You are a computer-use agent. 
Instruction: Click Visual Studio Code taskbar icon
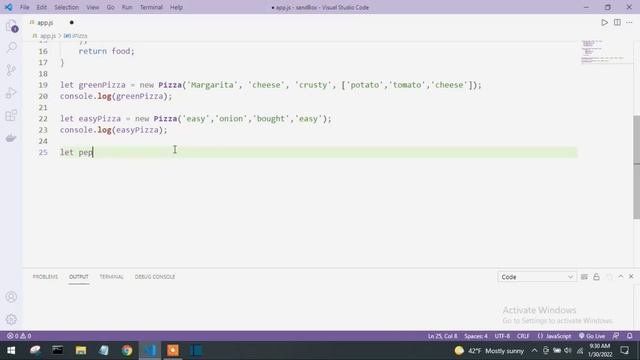[150, 350]
